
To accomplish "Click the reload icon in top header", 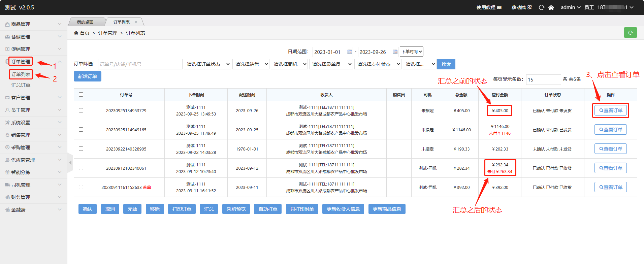I will [x=541, y=7].
